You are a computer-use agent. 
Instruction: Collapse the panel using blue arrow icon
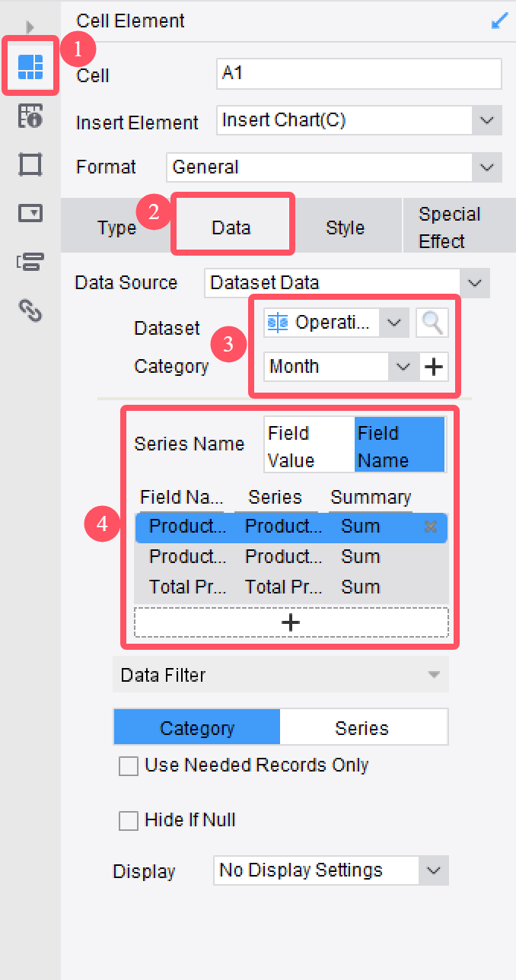pos(499,21)
